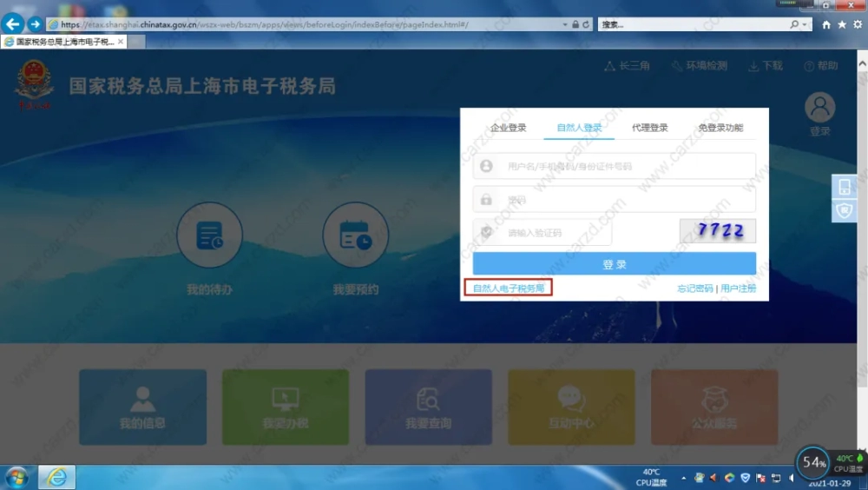The height and width of the screenshot is (490, 868).
Task: Switch to the 代理登录 tab
Action: click(x=650, y=128)
